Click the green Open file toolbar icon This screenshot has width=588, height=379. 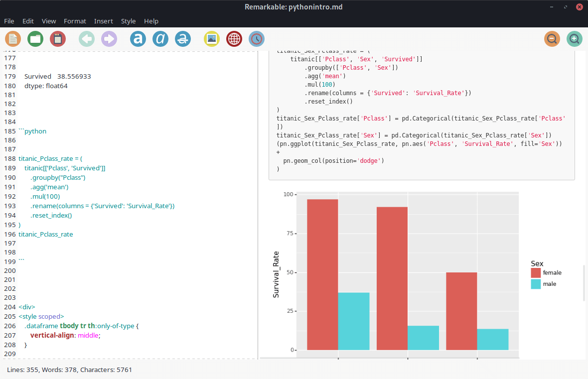[35, 39]
